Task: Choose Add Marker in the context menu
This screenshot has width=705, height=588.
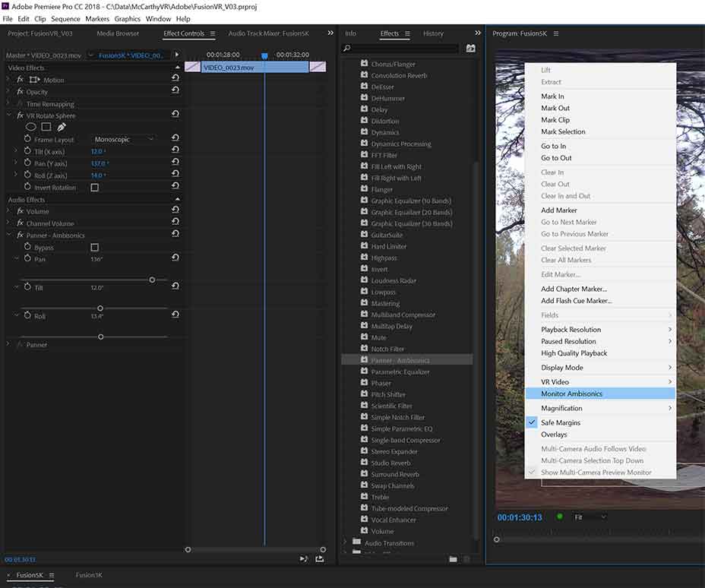Action: click(x=601, y=210)
